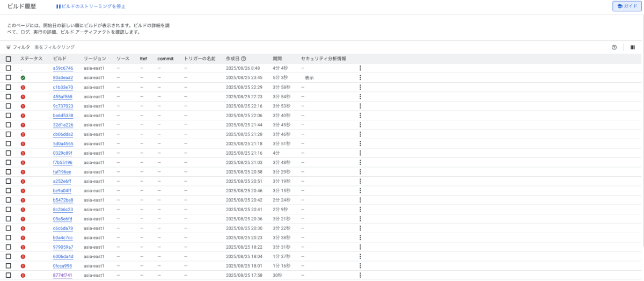The width and height of the screenshot is (644, 281).
Task: Expand the row actions menu for build 979059a7
Action: tap(360, 247)
